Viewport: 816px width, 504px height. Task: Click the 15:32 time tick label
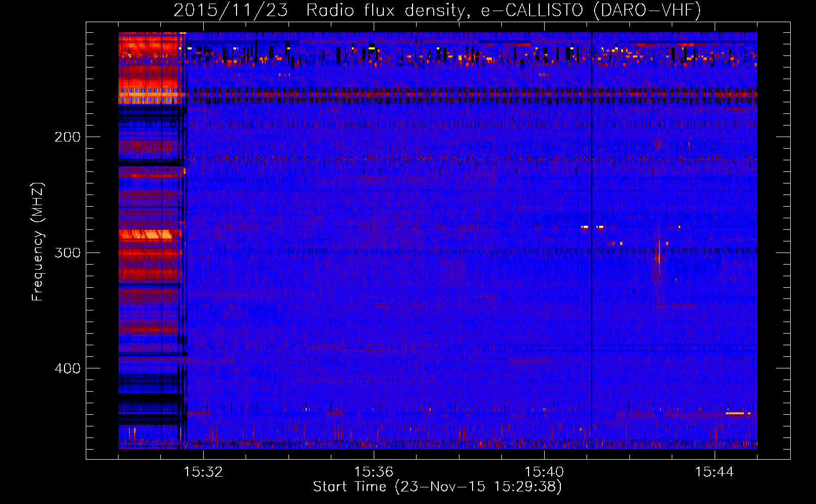[203, 472]
